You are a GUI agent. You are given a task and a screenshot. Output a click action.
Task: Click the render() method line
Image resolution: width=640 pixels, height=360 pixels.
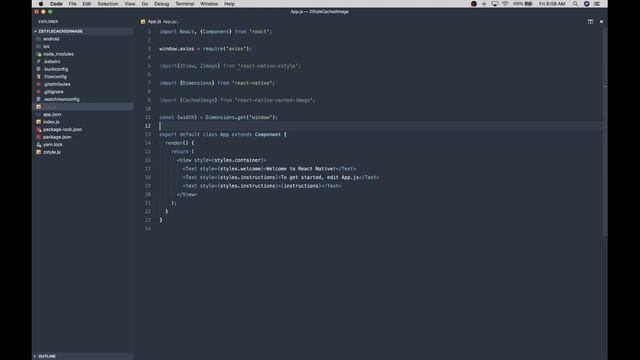[180, 143]
